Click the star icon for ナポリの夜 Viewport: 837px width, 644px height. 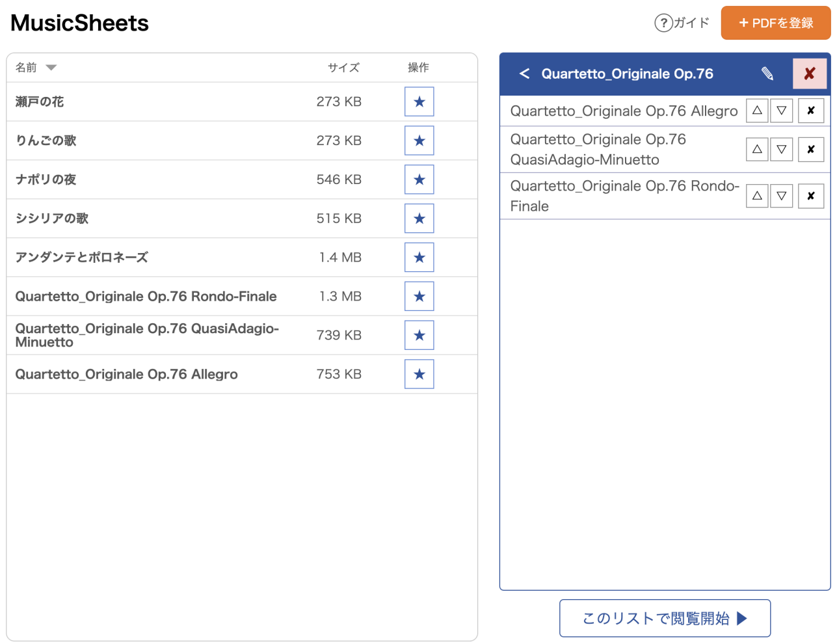point(419,180)
